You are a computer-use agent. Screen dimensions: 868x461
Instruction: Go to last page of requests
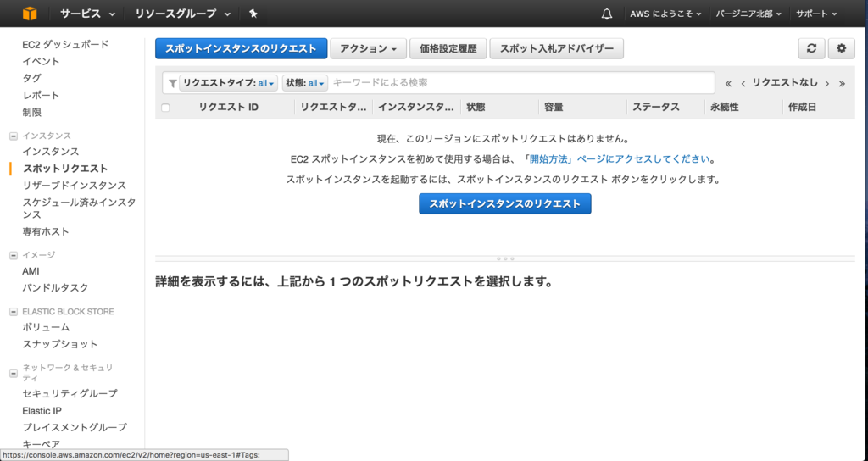click(842, 84)
